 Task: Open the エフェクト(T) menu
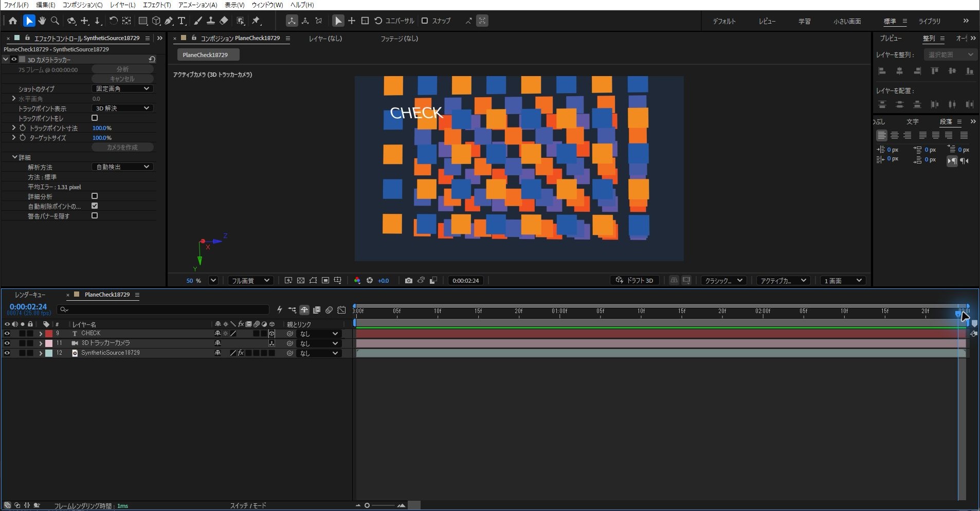coord(157,5)
